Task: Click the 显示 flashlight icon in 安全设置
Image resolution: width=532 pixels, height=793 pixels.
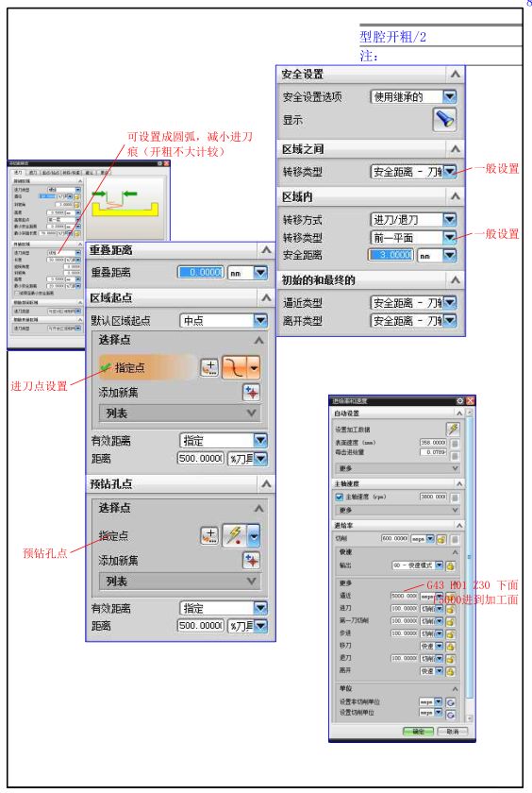Action: (444, 120)
